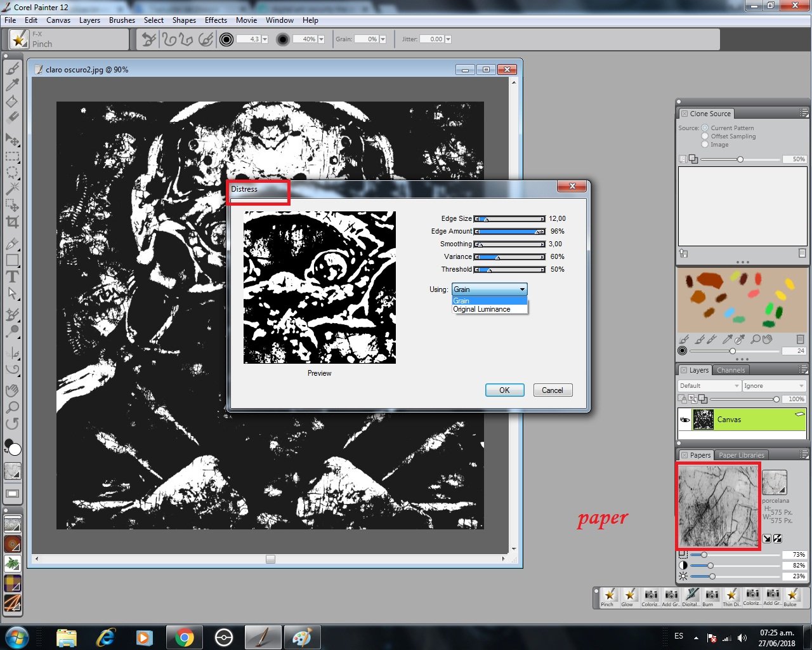The width and height of the screenshot is (812, 650).
Task: Switch to the Channels tab
Action: pos(731,370)
